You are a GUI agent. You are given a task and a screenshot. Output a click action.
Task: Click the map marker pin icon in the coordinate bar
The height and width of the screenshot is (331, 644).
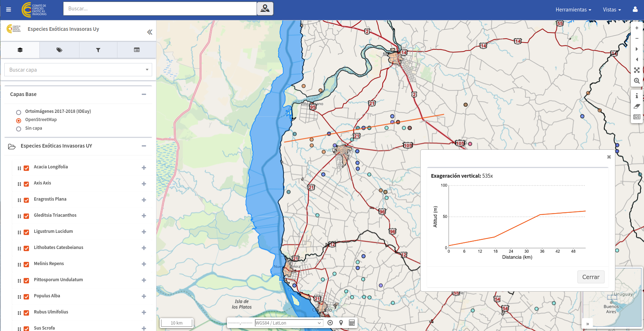[341, 323]
